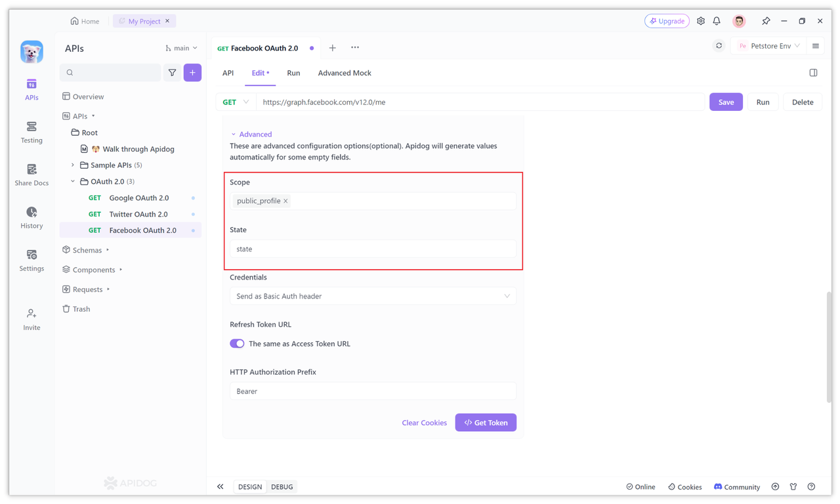
Task: Click the refresh icon near environment selector
Action: (719, 46)
